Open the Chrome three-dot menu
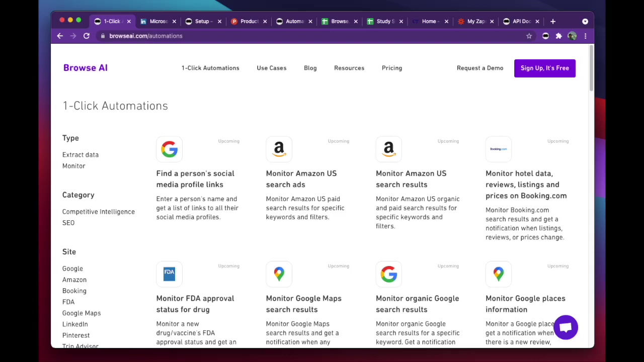This screenshot has width=644, height=362. pyautogui.click(x=585, y=36)
